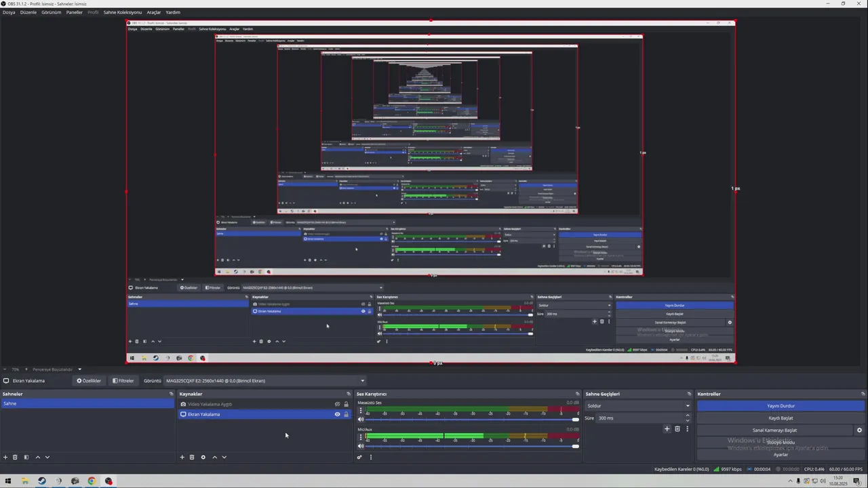868x488 pixels.
Task: Open Pencereye Boyutlandır scaling dropdown
Action: [57, 369]
